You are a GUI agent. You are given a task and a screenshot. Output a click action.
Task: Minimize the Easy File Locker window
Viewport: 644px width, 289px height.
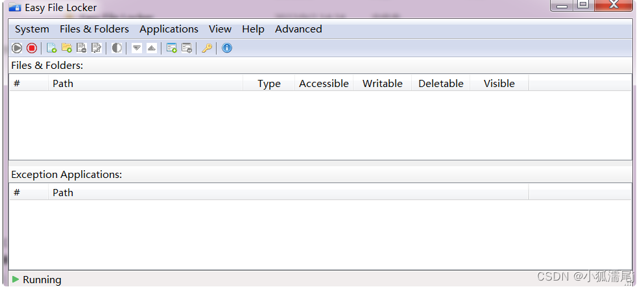pyautogui.click(x=562, y=5)
